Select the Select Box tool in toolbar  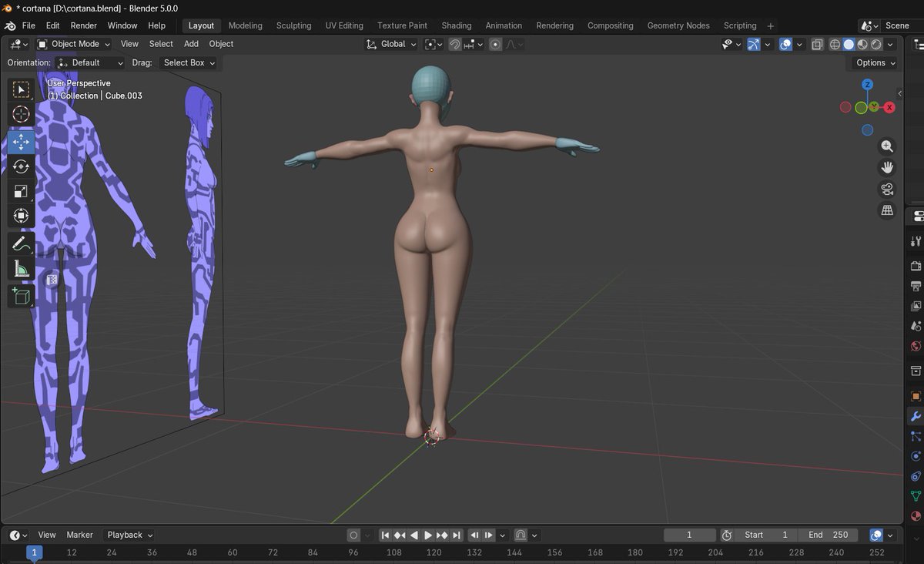click(22, 89)
